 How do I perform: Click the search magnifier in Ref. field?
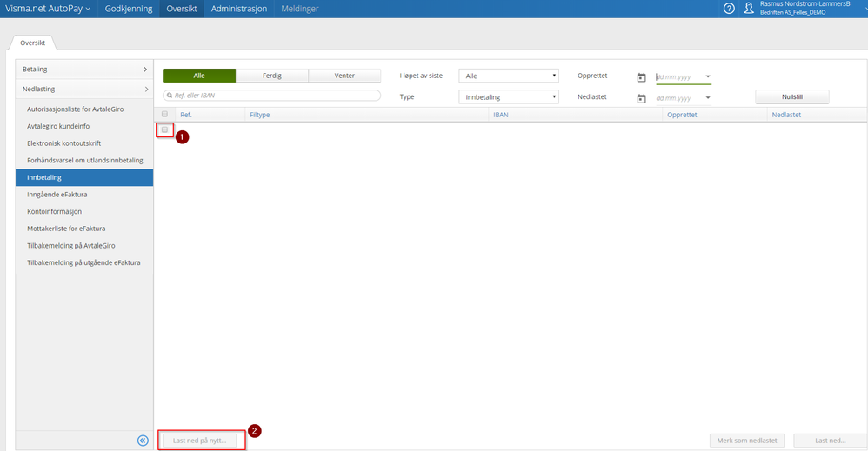pos(170,96)
